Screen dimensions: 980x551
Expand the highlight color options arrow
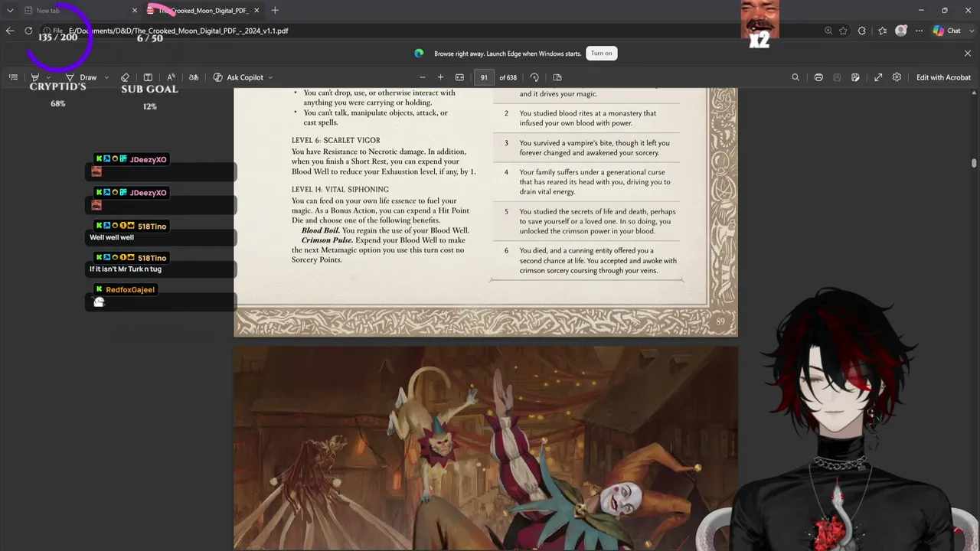click(x=48, y=77)
